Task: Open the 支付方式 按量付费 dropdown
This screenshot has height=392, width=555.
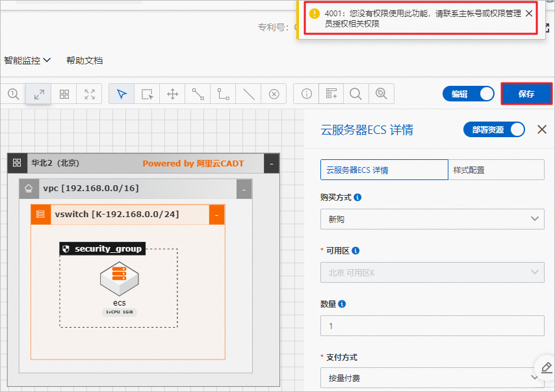Action: click(432, 378)
